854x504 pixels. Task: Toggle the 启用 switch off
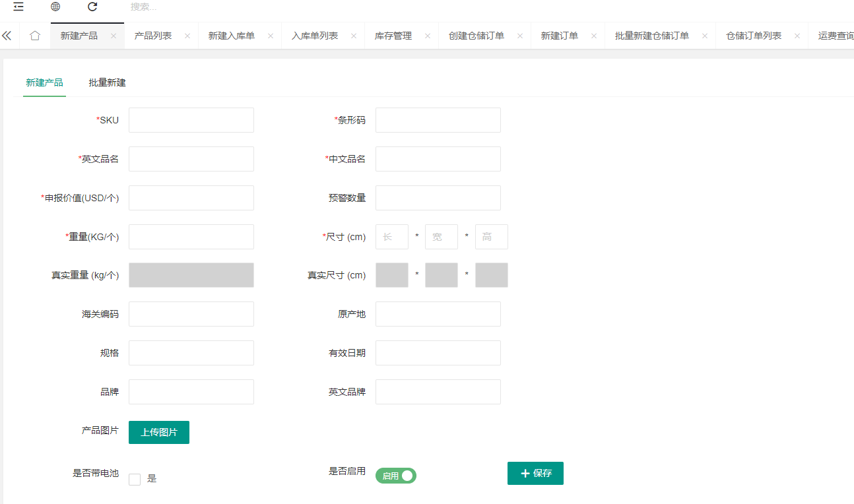[396, 476]
